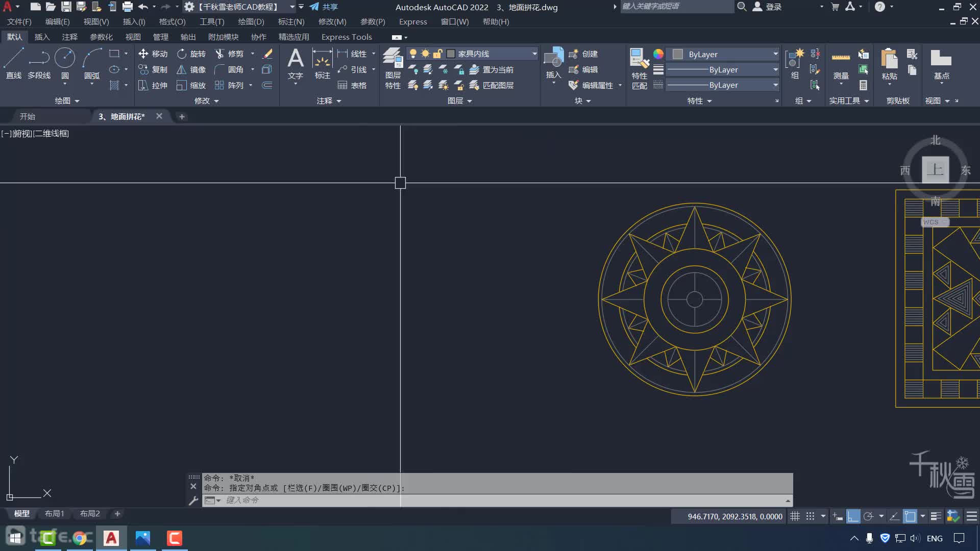Toggle drawing grid display in status bar
The image size is (980, 551).
[x=795, y=516]
